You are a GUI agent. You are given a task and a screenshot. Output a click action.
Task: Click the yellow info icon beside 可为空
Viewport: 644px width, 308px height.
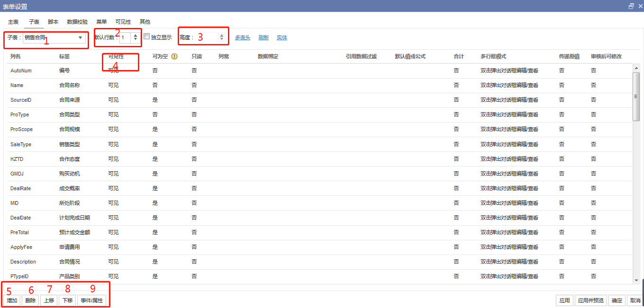pos(174,56)
